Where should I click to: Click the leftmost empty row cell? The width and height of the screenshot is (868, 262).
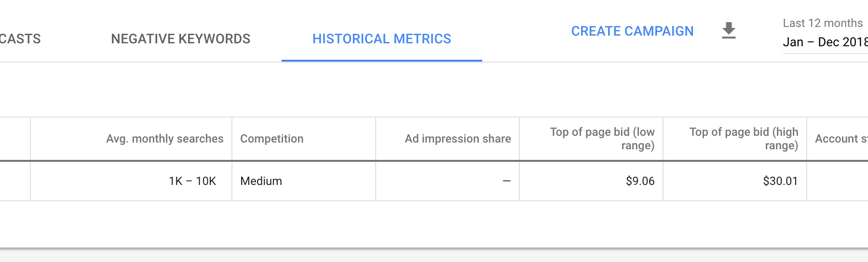click(15, 181)
